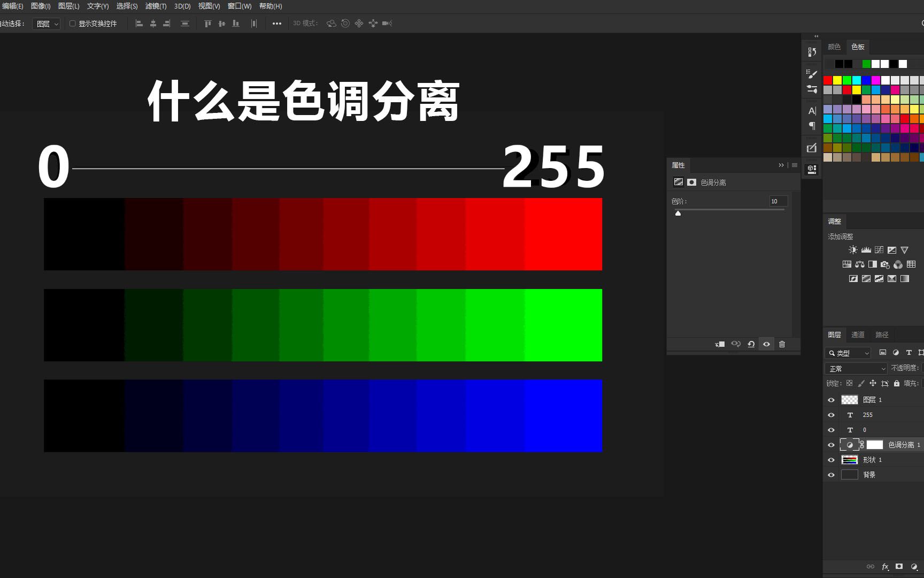Add a Color Balance adjustment (scales icon)
The width and height of the screenshot is (924, 578).
[859, 264]
